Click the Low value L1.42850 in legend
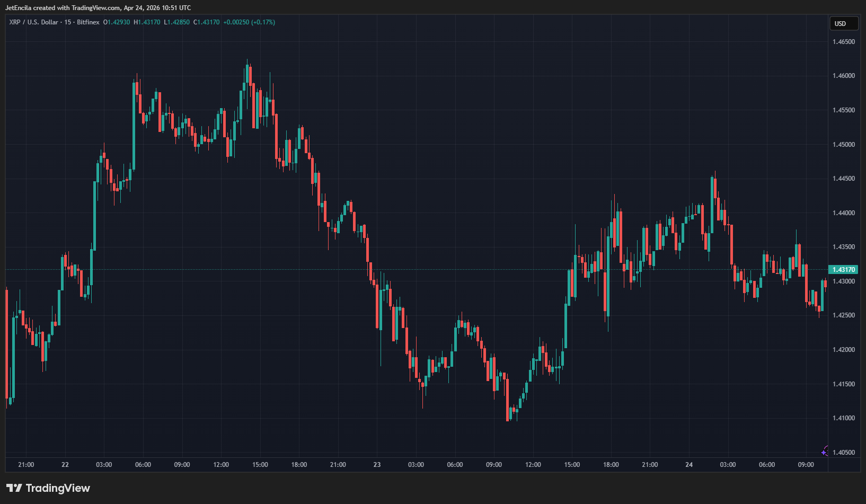 click(176, 22)
